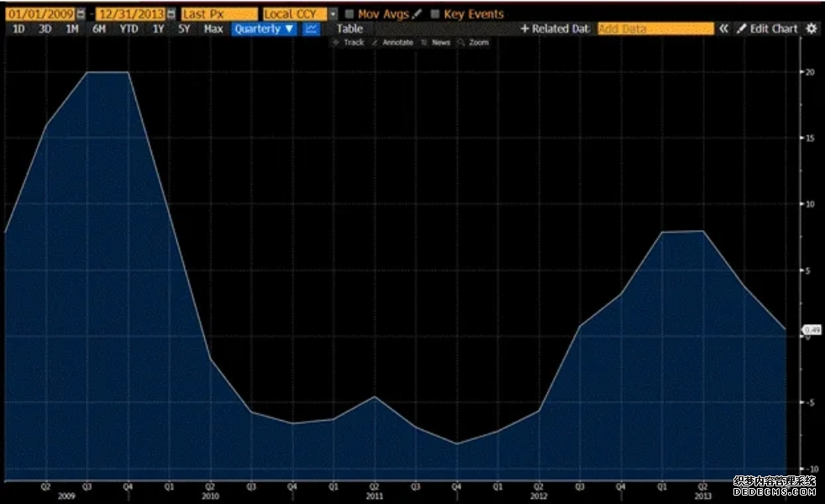Click the Last Px field
The image size is (825, 504).
(219, 14)
